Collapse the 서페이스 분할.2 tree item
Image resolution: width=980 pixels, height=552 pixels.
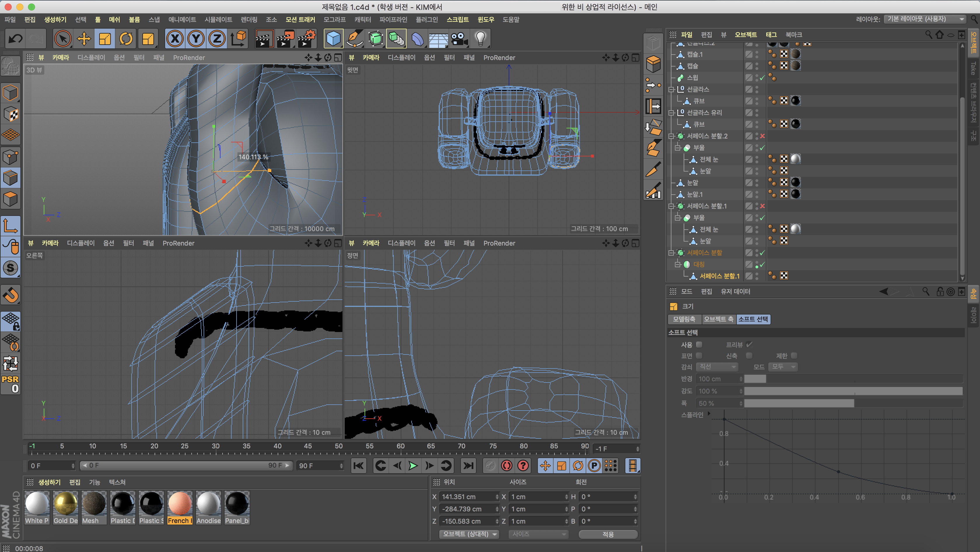pyautogui.click(x=671, y=136)
